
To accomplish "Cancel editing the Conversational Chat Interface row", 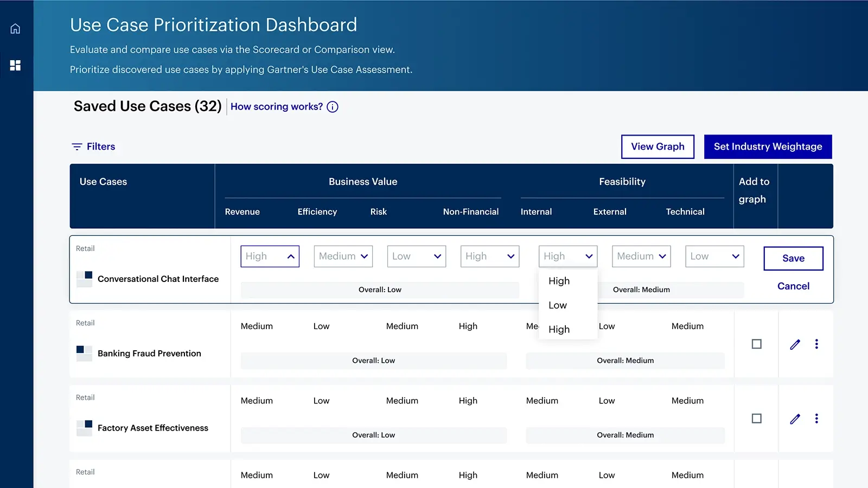I will [793, 286].
